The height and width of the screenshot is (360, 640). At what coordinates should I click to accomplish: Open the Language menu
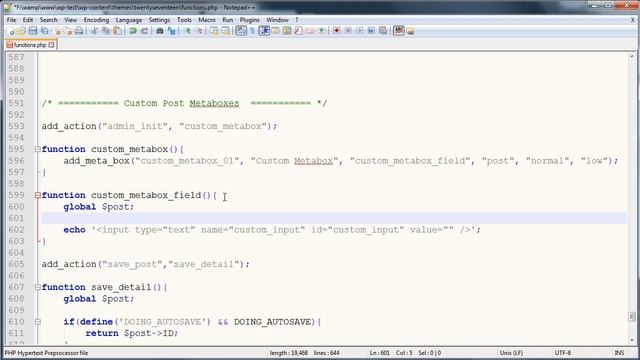[x=129, y=20]
